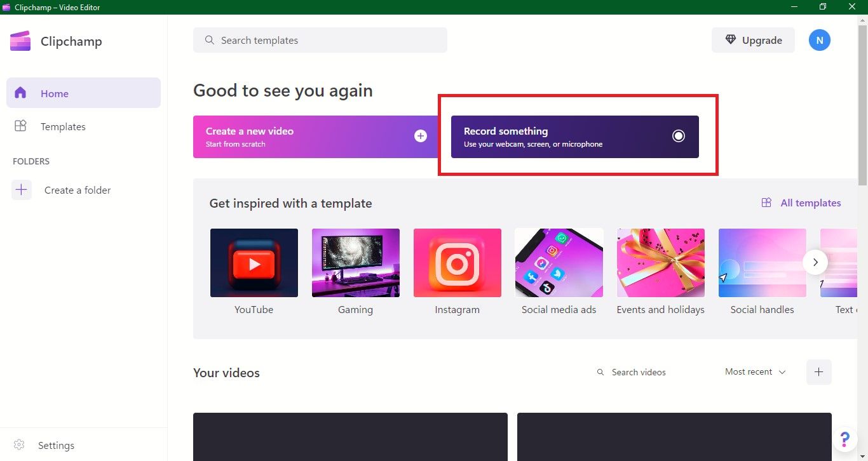Screen dimensions: 868x461
Task: Click the Settings gear icon
Action: pyautogui.click(x=20, y=445)
